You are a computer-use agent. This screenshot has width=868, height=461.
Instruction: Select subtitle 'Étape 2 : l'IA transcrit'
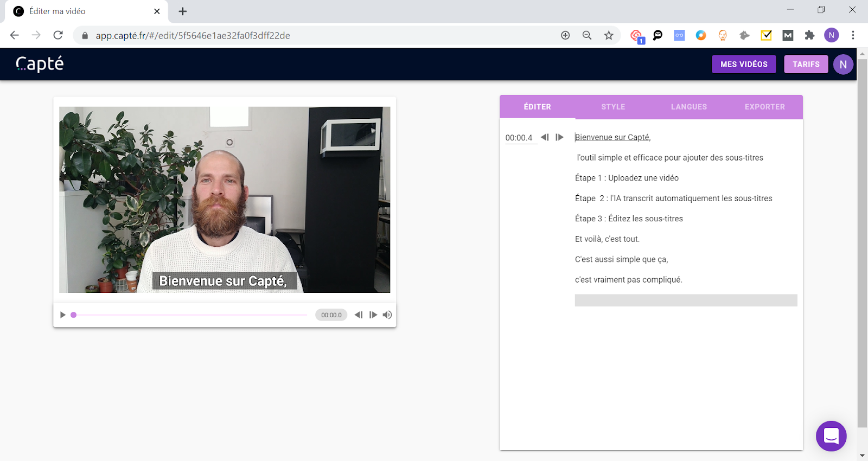click(x=674, y=199)
